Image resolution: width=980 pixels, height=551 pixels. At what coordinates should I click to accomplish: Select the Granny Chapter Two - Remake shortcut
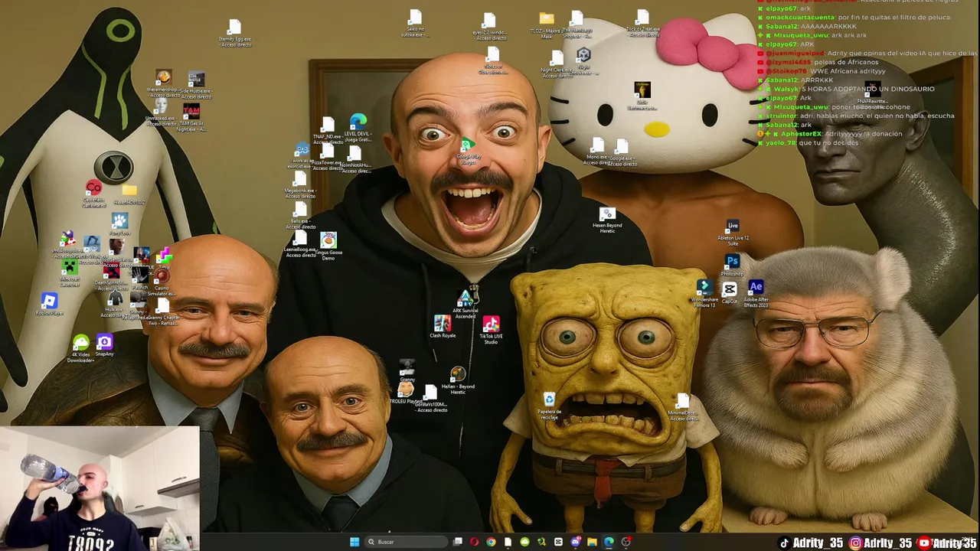tap(162, 305)
